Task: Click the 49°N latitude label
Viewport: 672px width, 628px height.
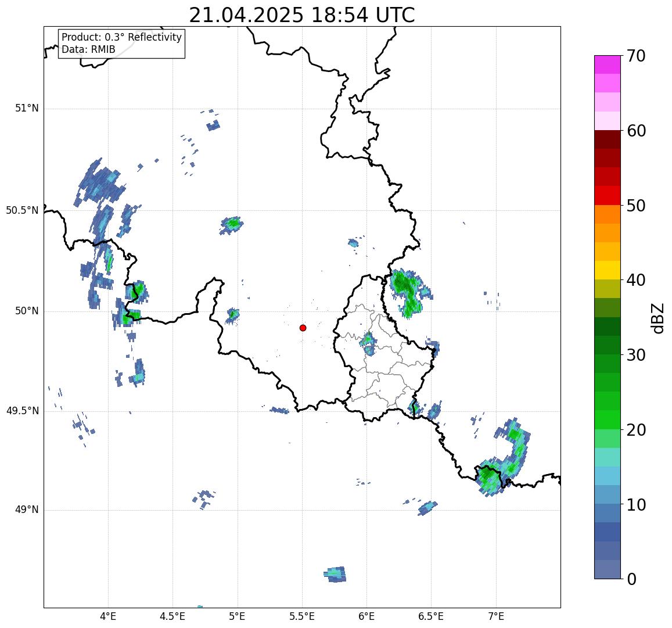Action: point(27,509)
